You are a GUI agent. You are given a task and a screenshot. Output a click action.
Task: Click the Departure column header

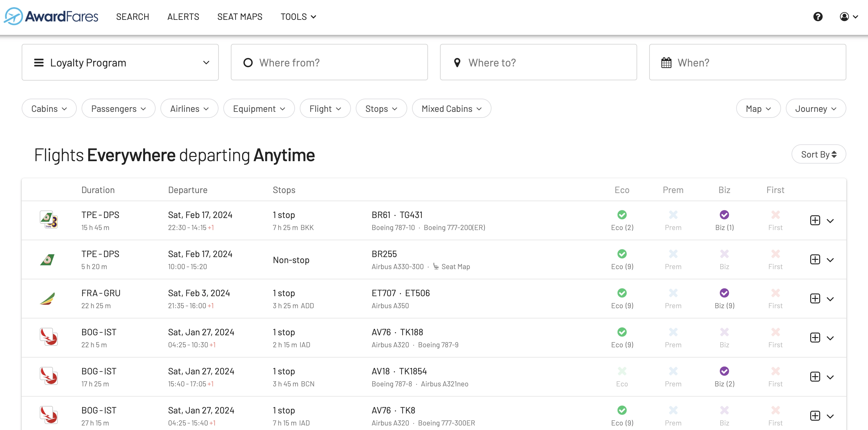pos(188,190)
